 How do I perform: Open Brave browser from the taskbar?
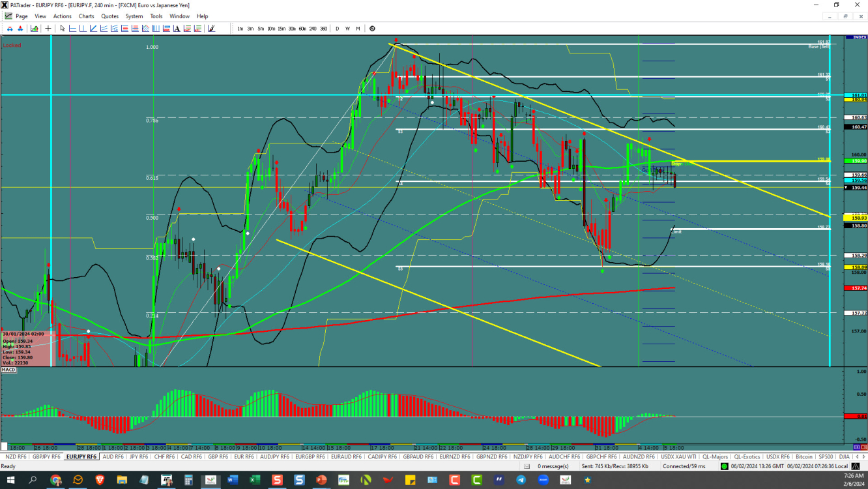100,480
